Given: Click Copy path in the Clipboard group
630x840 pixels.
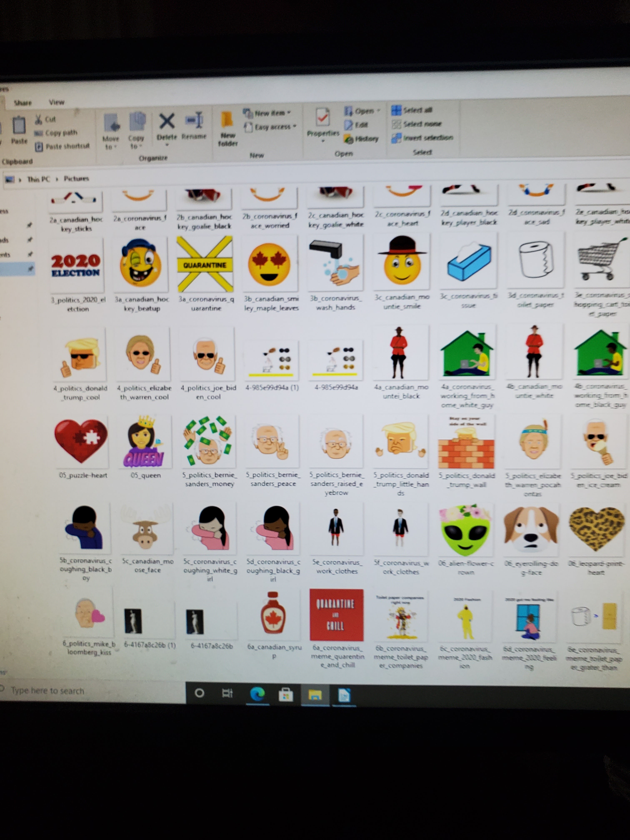Looking at the screenshot, I should click(x=56, y=133).
